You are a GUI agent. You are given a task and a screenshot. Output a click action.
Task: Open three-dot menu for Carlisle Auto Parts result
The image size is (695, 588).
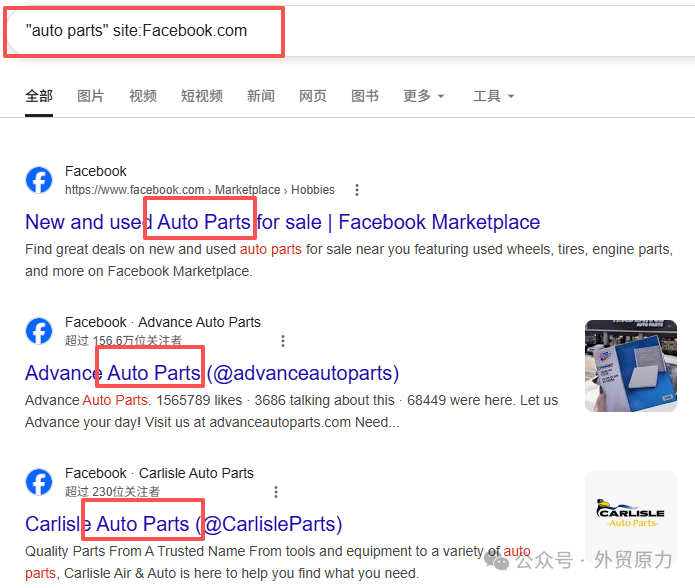pyautogui.click(x=276, y=492)
